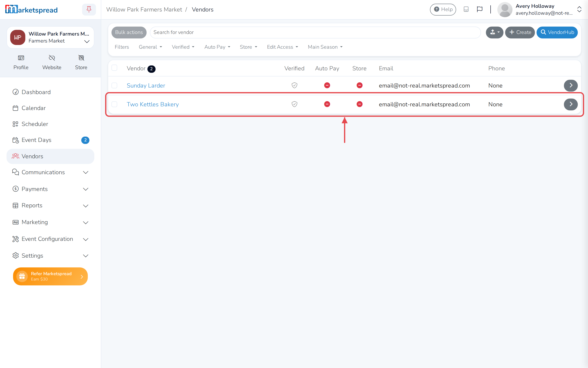
Task: Open the Edit Access filter dropdown
Action: click(x=282, y=47)
